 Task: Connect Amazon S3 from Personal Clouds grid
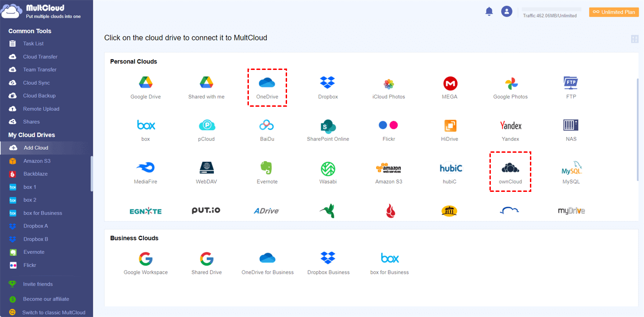[389, 173]
